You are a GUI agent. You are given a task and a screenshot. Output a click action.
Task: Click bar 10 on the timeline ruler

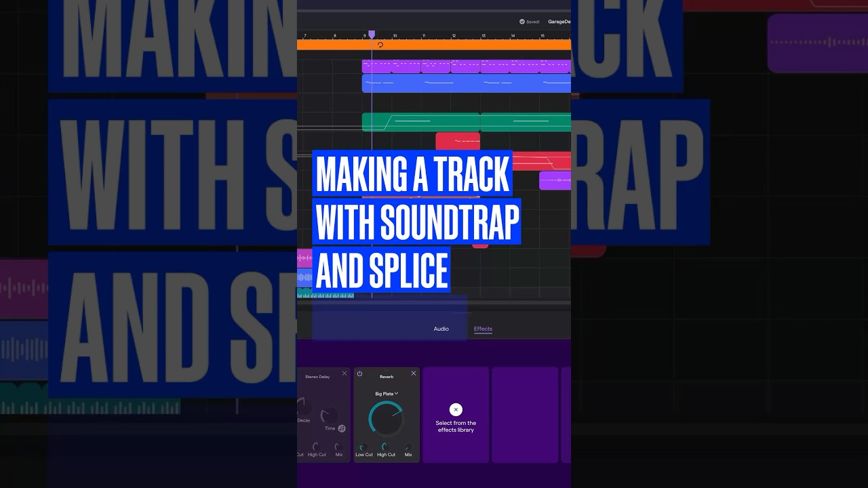click(395, 35)
